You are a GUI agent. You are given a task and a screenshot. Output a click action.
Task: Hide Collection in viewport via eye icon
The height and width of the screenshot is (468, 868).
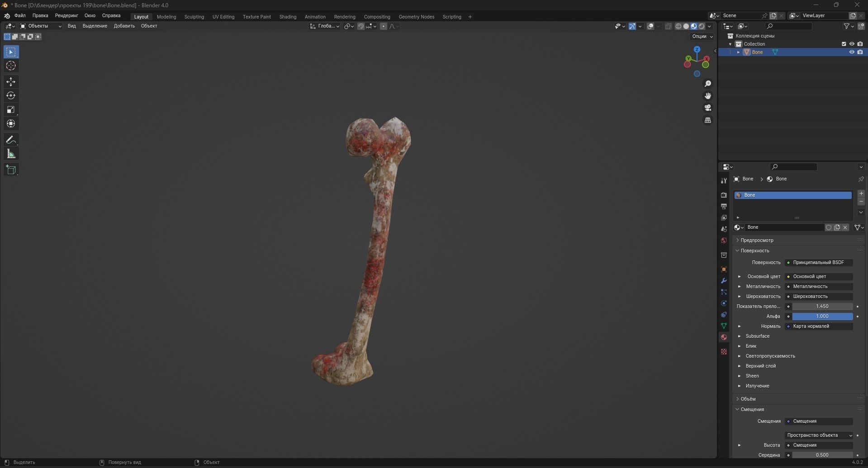pos(852,44)
